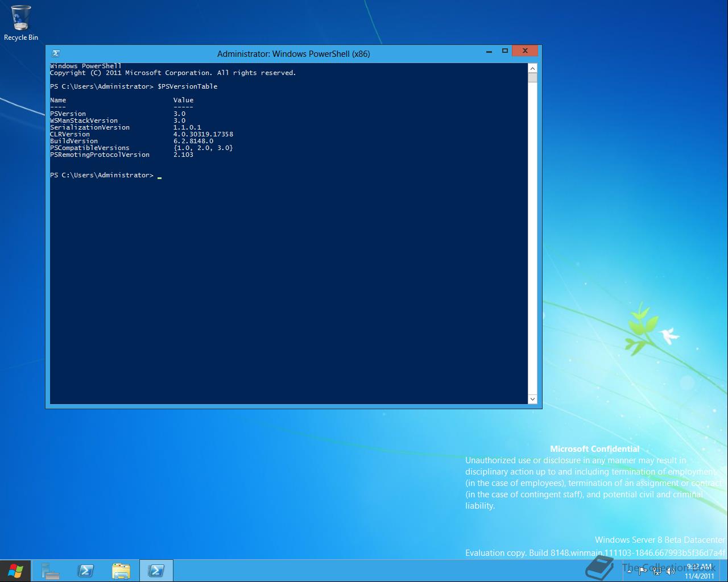
Task: Open the PowerShell window system menu icon
Action: (56, 53)
